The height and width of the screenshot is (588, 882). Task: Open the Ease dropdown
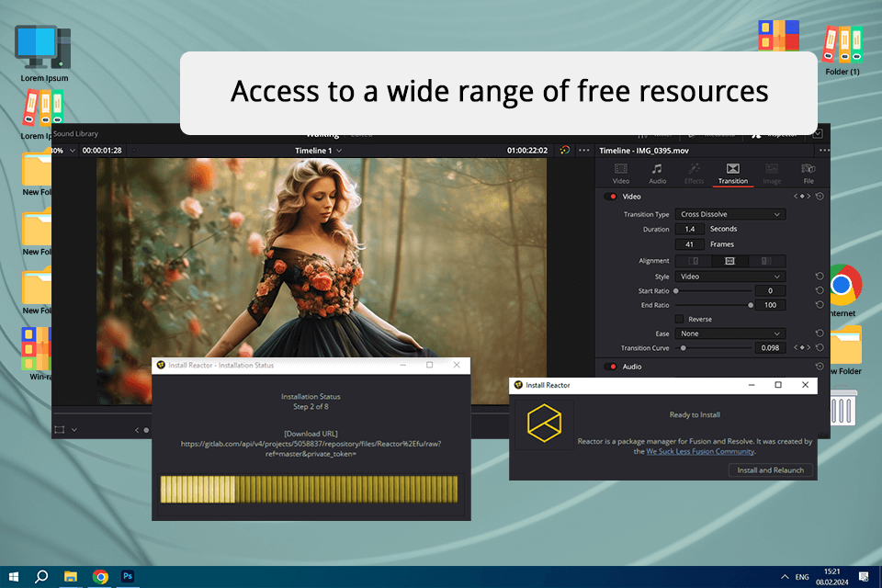[729, 334]
